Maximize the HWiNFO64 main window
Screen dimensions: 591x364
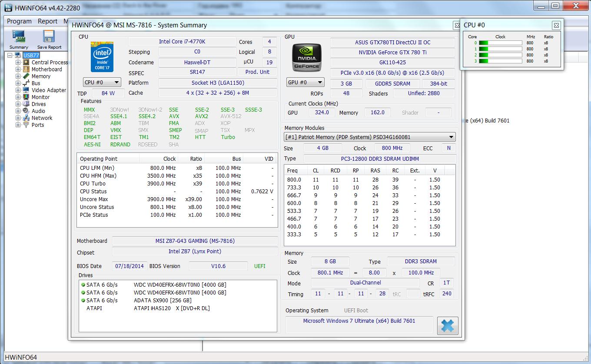(555, 5)
